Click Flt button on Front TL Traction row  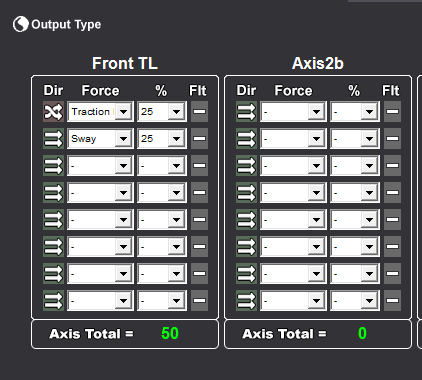point(199,112)
